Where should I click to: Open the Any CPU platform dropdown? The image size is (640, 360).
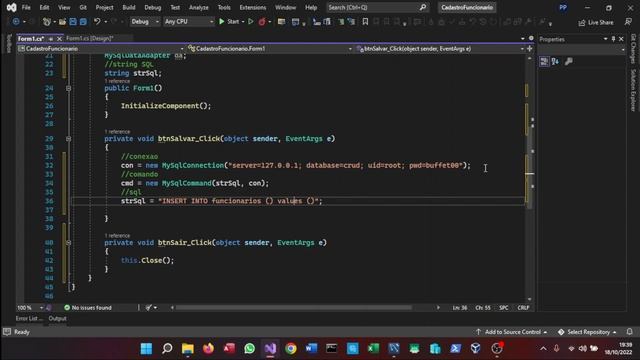189,22
